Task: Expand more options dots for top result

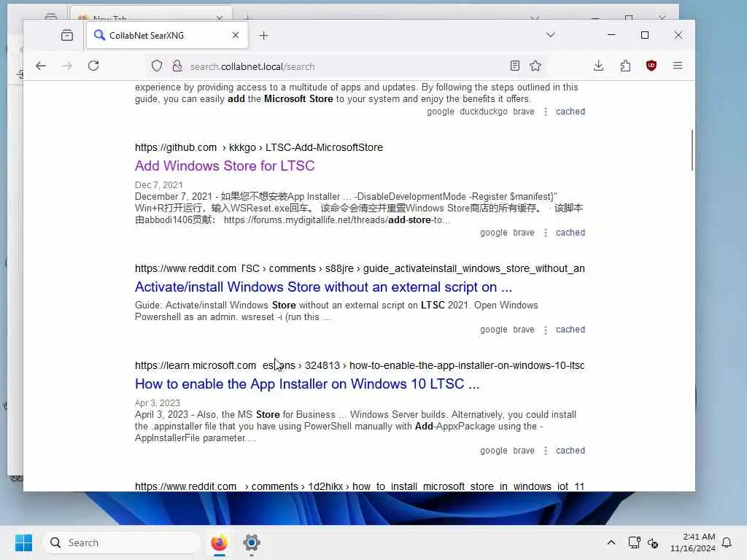Action: point(546,112)
